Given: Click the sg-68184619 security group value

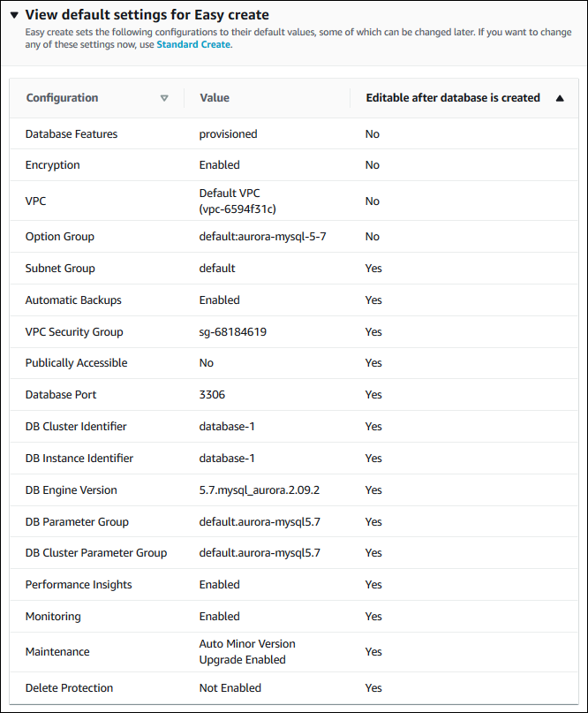Looking at the screenshot, I should (233, 332).
